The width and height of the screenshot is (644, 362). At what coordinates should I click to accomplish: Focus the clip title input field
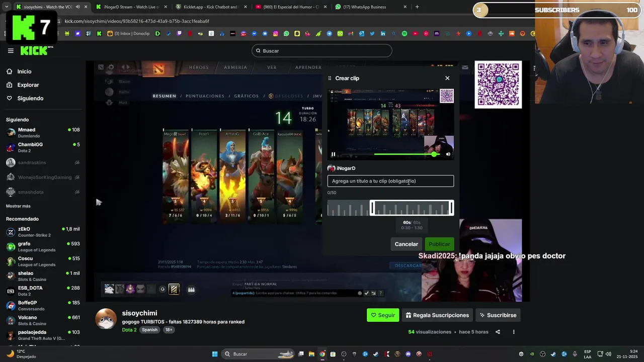coord(390,181)
